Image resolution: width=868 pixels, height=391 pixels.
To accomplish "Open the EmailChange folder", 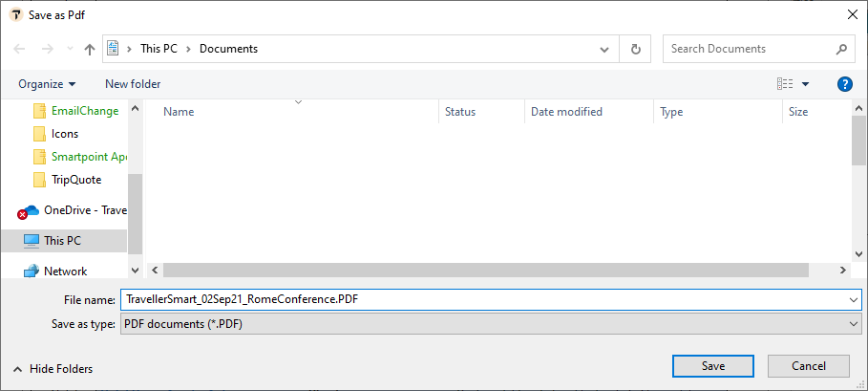I will point(84,111).
